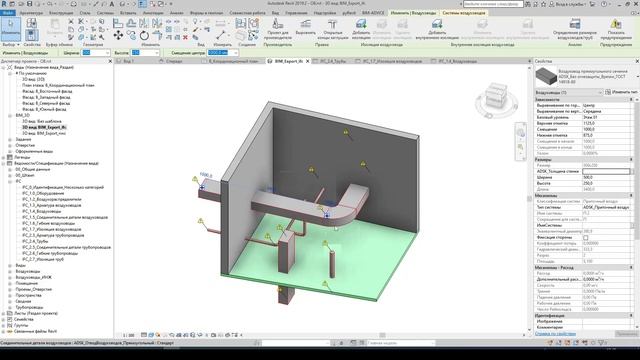
Task: Open the Совместная работа ribbon tab
Action: point(247,13)
